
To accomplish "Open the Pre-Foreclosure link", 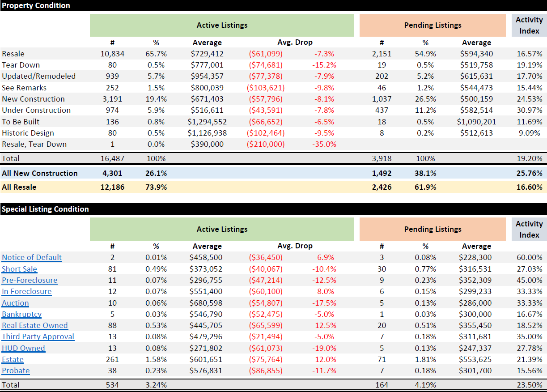I will pyautogui.click(x=30, y=280).
